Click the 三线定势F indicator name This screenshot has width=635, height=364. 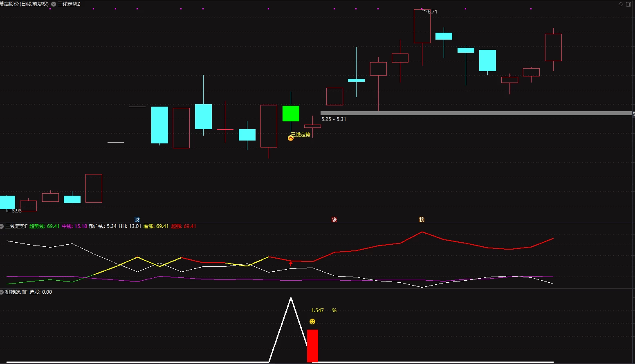click(16, 226)
